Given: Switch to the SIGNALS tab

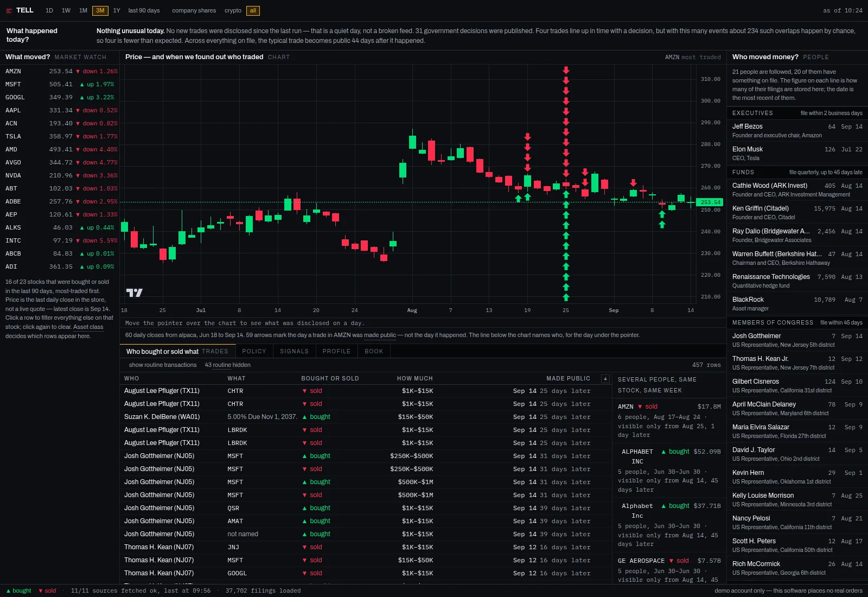Looking at the screenshot, I should (x=295, y=351).
